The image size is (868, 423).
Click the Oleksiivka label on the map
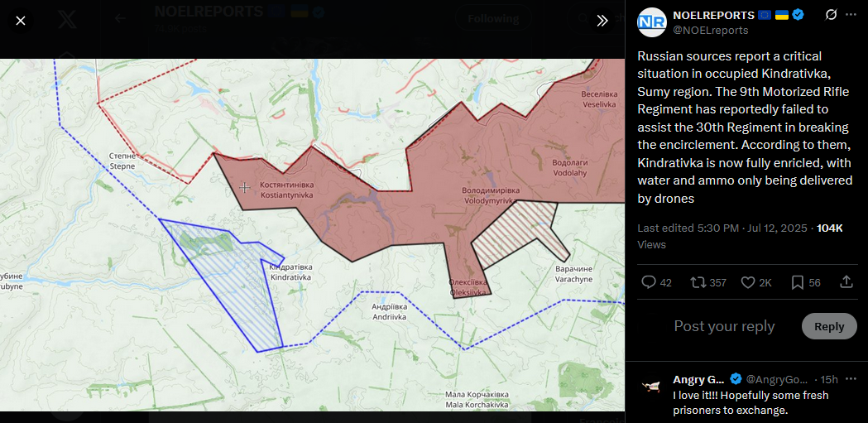tap(468, 286)
